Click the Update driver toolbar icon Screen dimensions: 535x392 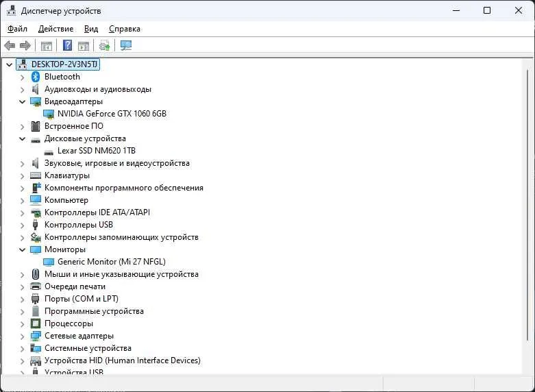[x=104, y=45]
